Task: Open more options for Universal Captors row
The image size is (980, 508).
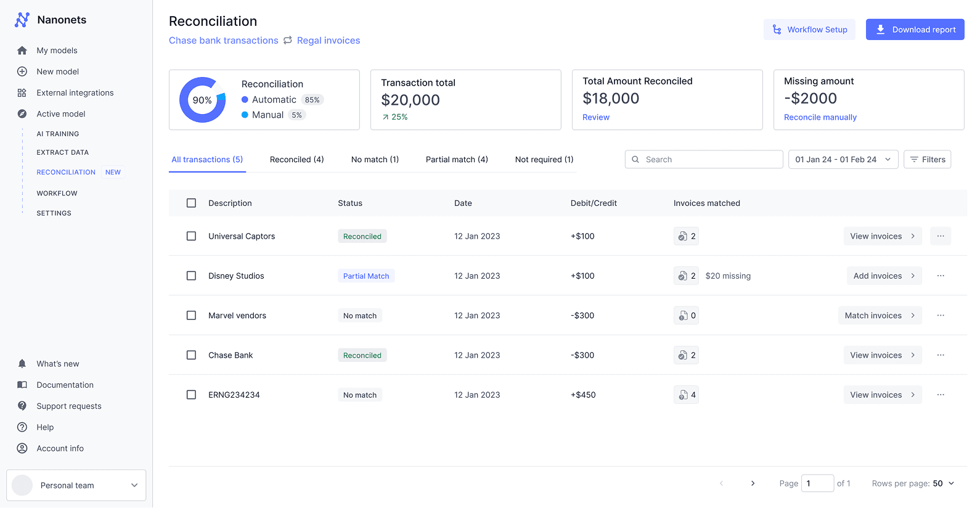Action: pos(941,236)
